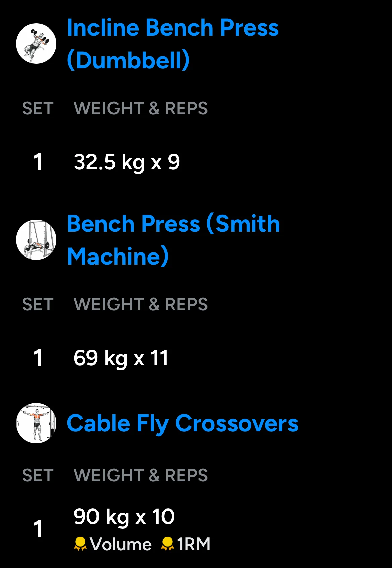Select the 69 kg x 11 set entry

[121, 358]
